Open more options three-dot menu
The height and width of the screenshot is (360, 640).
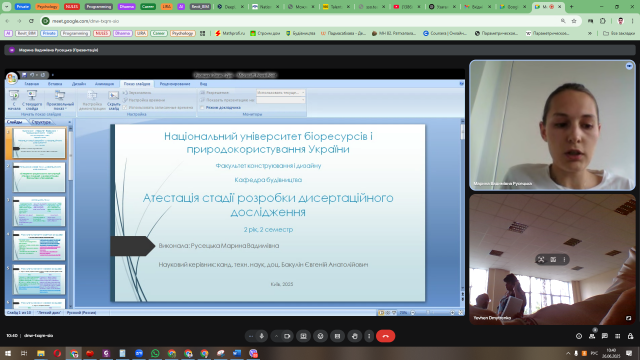pos(369,336)
